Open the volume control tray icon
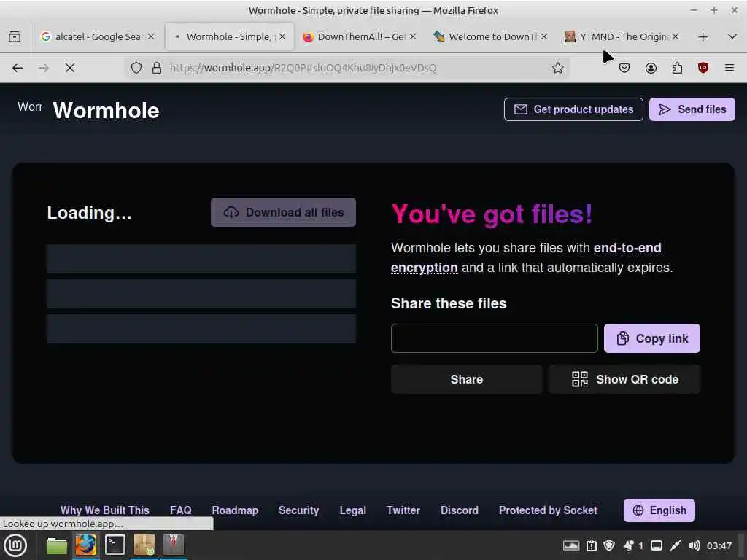This screenshot has height=560, width=747. (694, 545)
